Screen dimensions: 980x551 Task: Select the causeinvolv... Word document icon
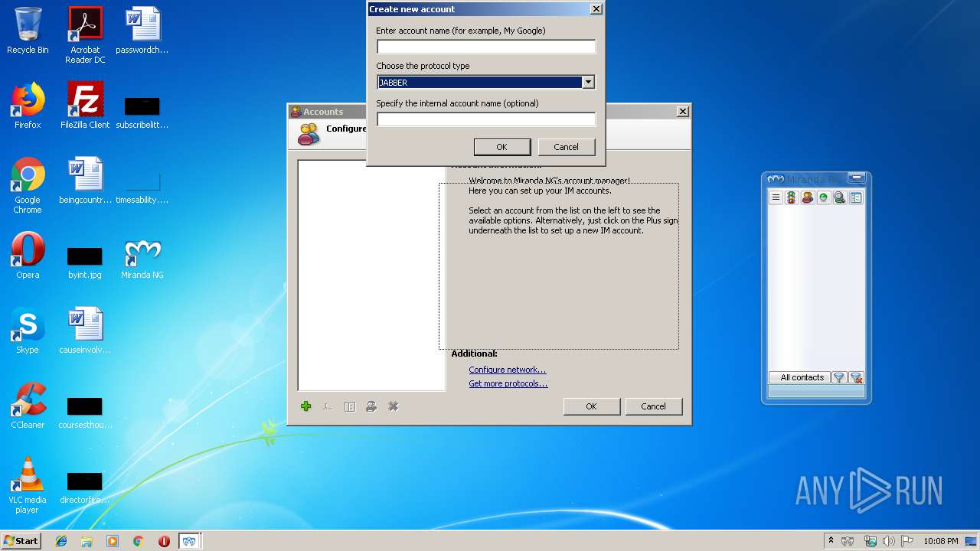pyautogui.click(x=85, y=331)
